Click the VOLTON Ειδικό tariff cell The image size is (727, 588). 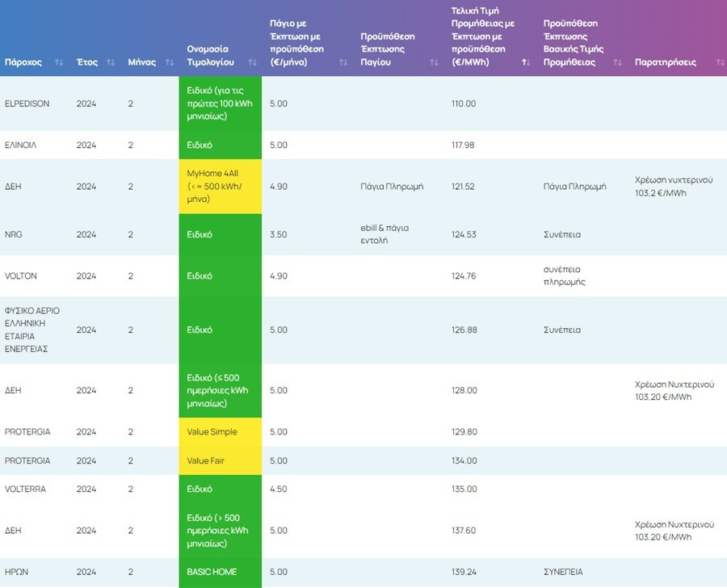click(221, 276)
